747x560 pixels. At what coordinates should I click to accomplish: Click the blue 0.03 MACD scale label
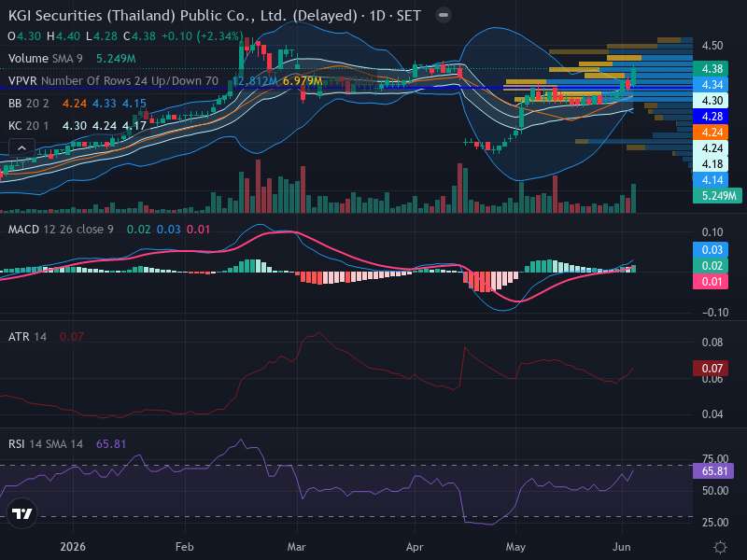[x=711, y=250]
